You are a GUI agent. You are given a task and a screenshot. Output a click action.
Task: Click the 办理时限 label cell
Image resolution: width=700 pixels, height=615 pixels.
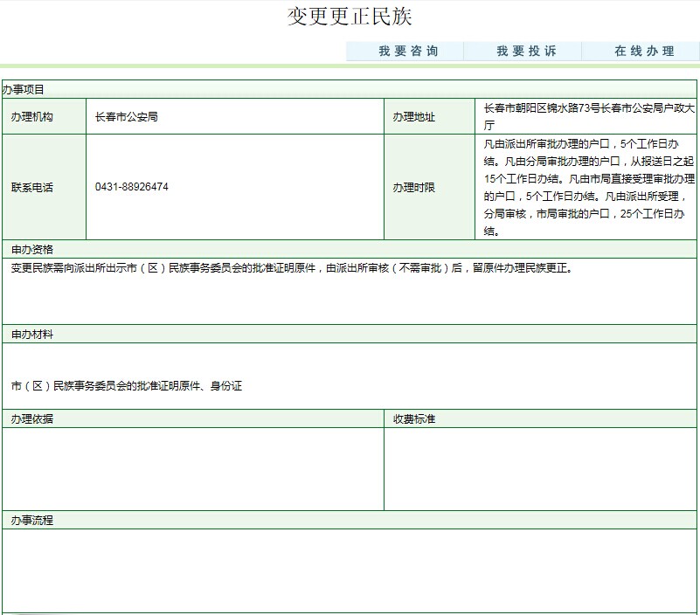[x=429, y=187]
